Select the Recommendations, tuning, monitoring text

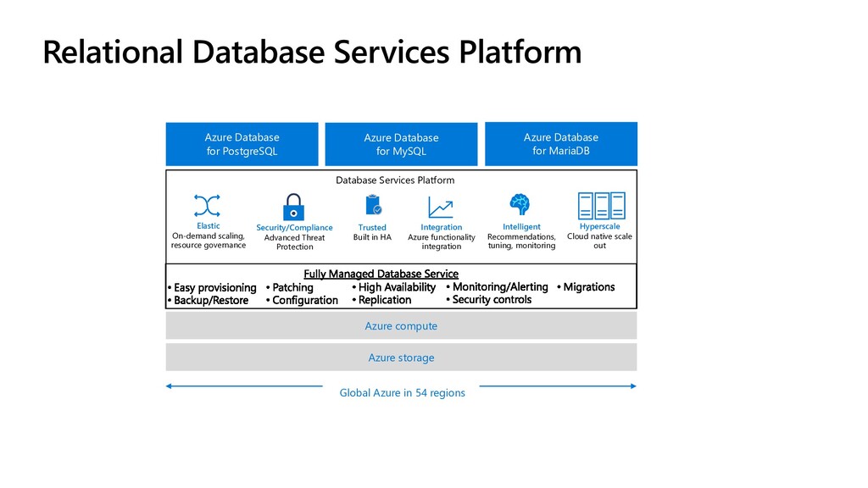click(x=521, y=241)
